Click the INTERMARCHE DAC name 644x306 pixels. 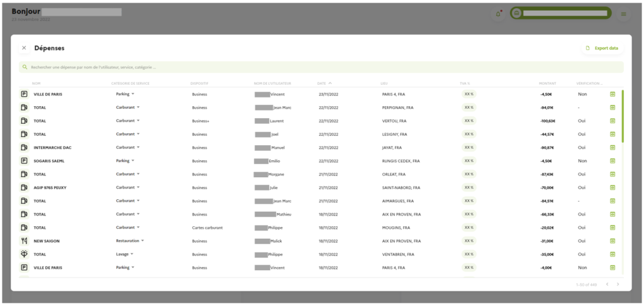tap(53, 148)
